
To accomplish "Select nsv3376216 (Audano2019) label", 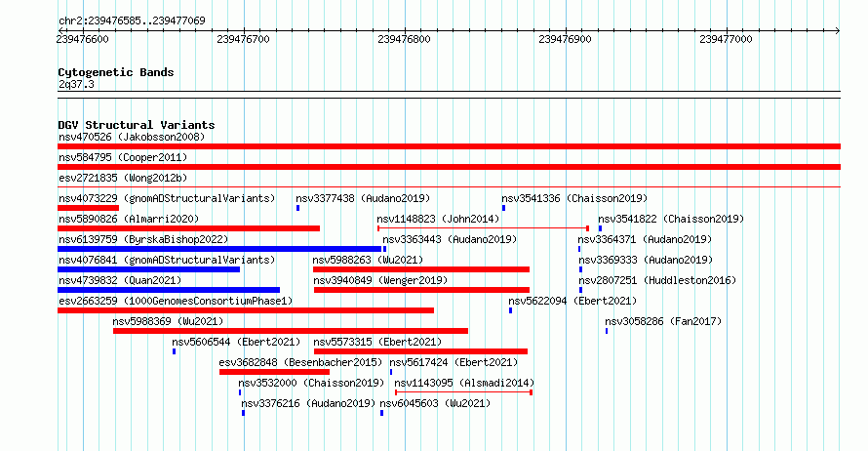I will coord(308,403).
